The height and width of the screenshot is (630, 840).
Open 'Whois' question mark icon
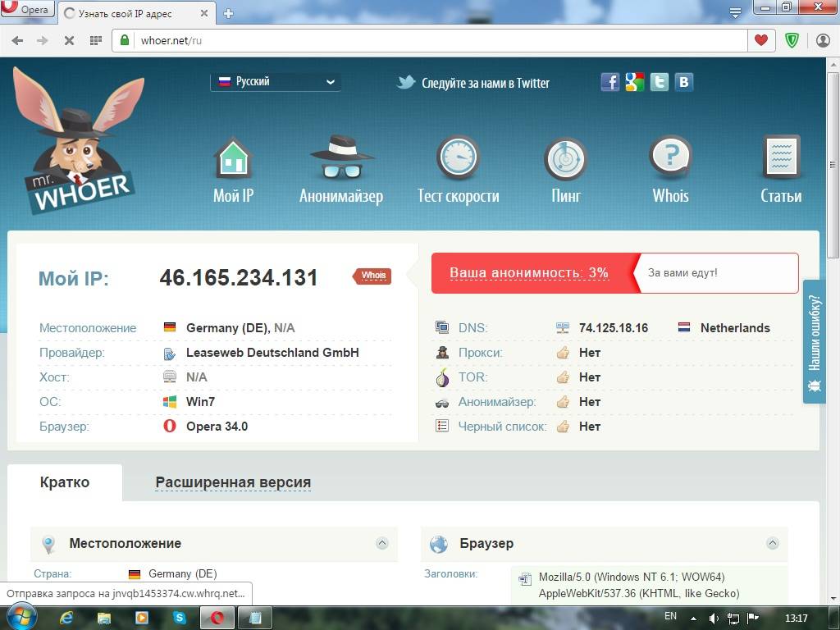[x=670, y=157]
